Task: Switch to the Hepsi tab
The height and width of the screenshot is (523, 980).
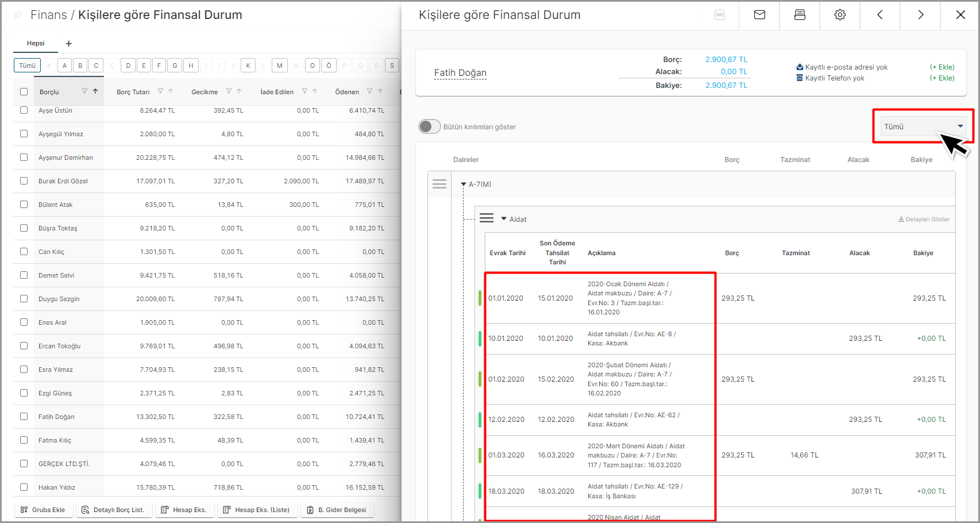Action: point(36,43)
